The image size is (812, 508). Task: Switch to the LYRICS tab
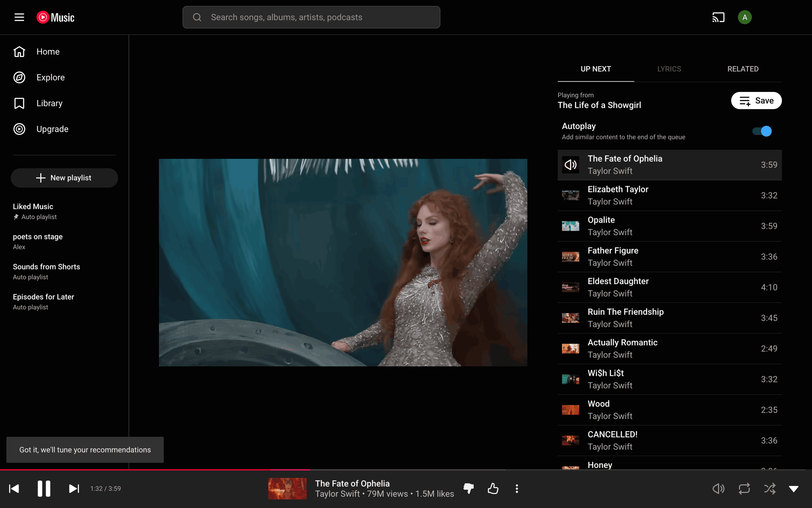point(669,69)
